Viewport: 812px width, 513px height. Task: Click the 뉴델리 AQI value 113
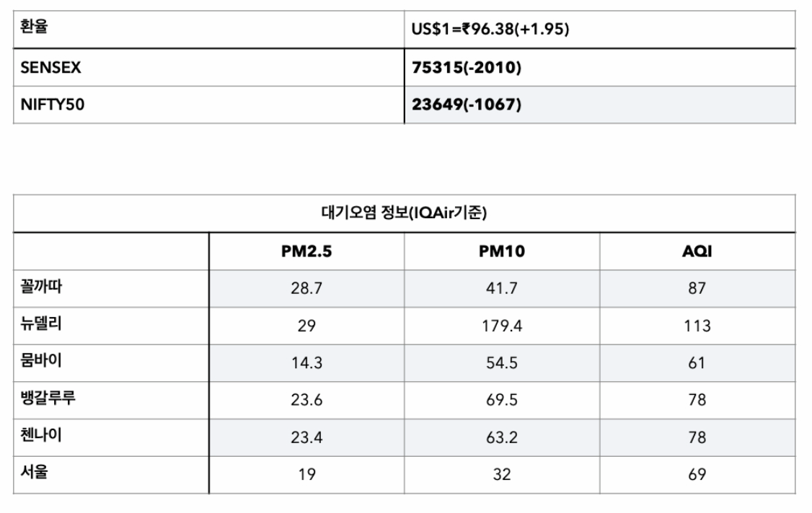(697, 326)
